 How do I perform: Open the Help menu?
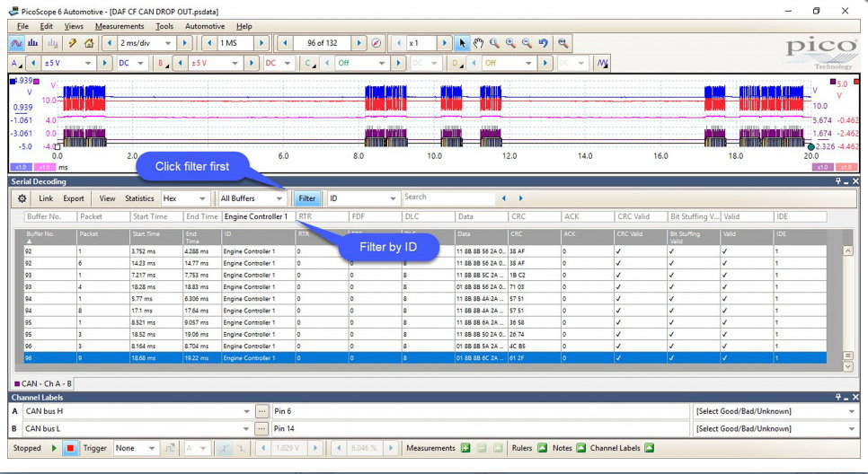point(244,26)
